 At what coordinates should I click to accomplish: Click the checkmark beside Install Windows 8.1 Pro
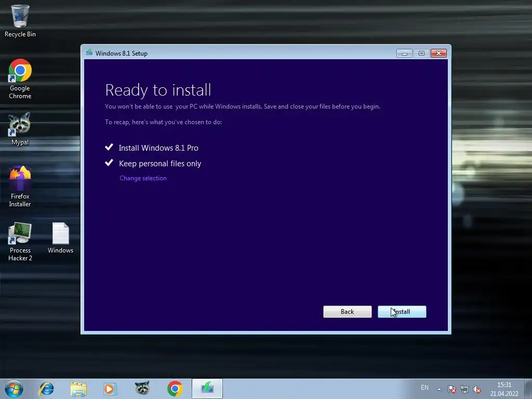[x=109, y=147]
